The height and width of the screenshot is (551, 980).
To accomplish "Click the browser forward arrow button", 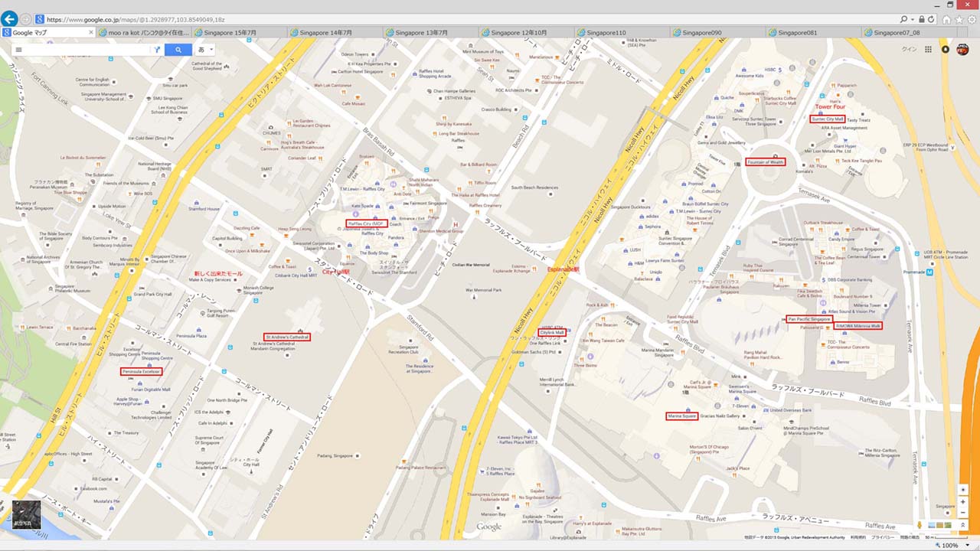I will [x=26, y=18].
